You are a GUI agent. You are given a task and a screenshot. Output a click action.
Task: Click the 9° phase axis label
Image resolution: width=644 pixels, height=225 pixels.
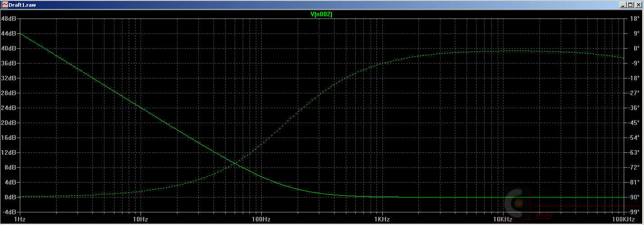coord(636,33)
